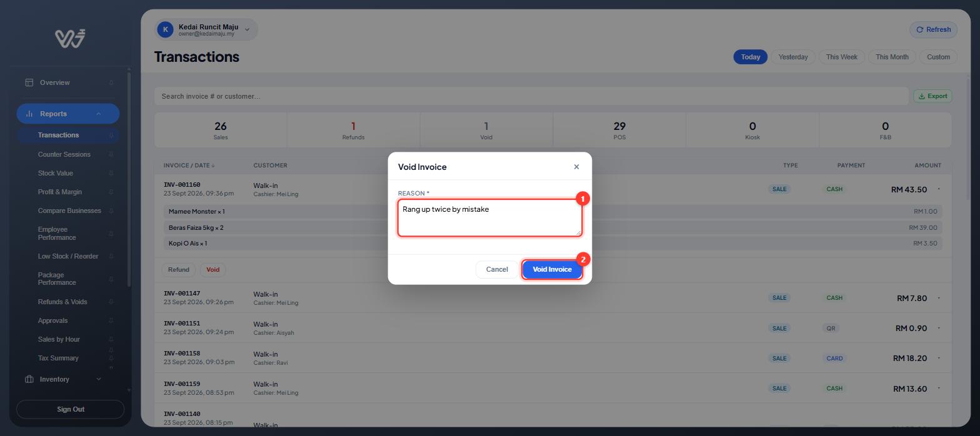Click the Refund button under INV-001160
This screenshot has height=436, width=980.
[178, 270]
